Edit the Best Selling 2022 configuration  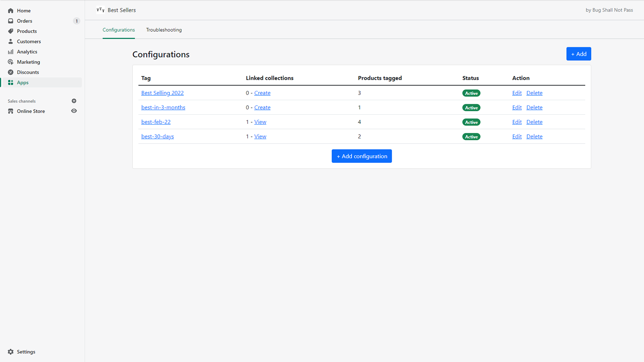(517, 93)
